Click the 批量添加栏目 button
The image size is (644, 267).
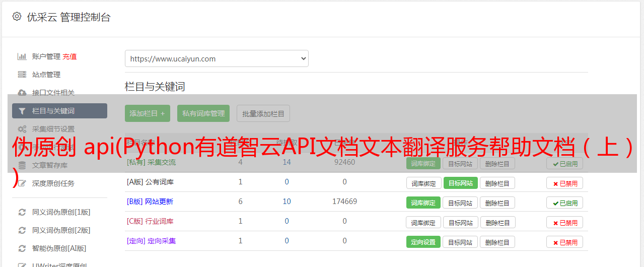[263, 113]
